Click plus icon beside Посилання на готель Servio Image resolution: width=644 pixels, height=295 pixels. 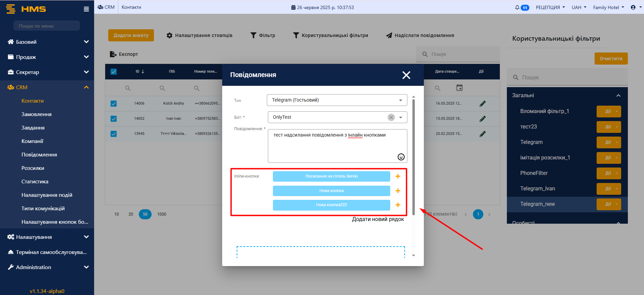tap(398, 176)
